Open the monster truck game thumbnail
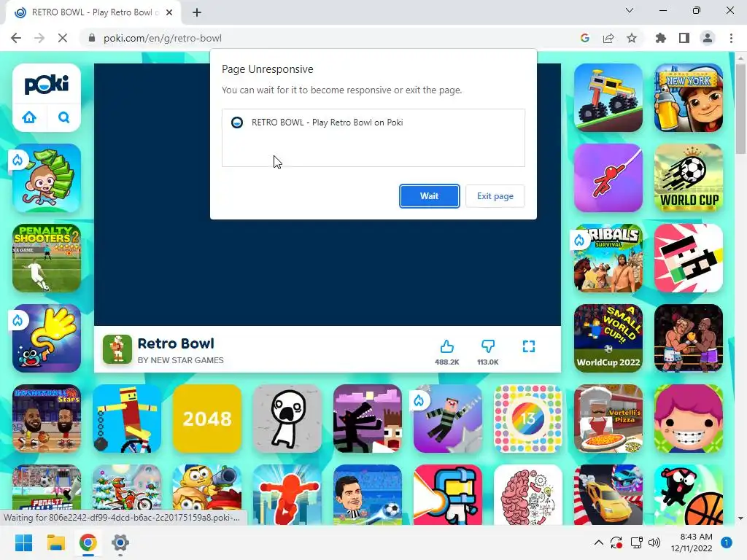The width and height of the screenshot is (747, 560). point(608,98)
